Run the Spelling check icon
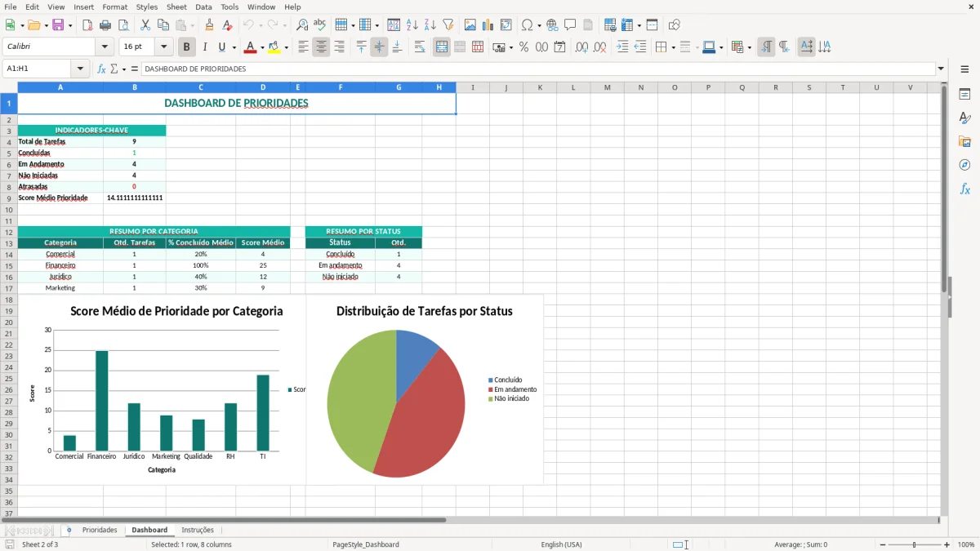The image size is (980, 551). (320, 25)
